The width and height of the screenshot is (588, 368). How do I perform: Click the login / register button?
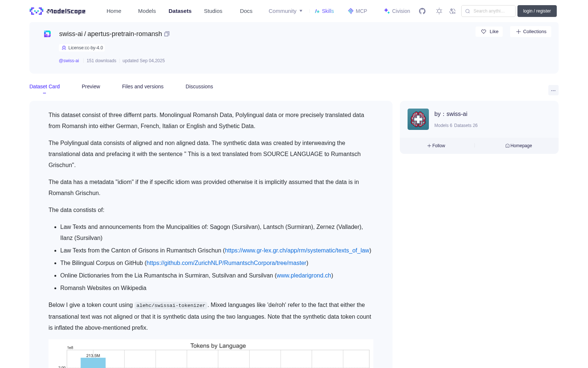pyautogui.click(x=537, y=11)
